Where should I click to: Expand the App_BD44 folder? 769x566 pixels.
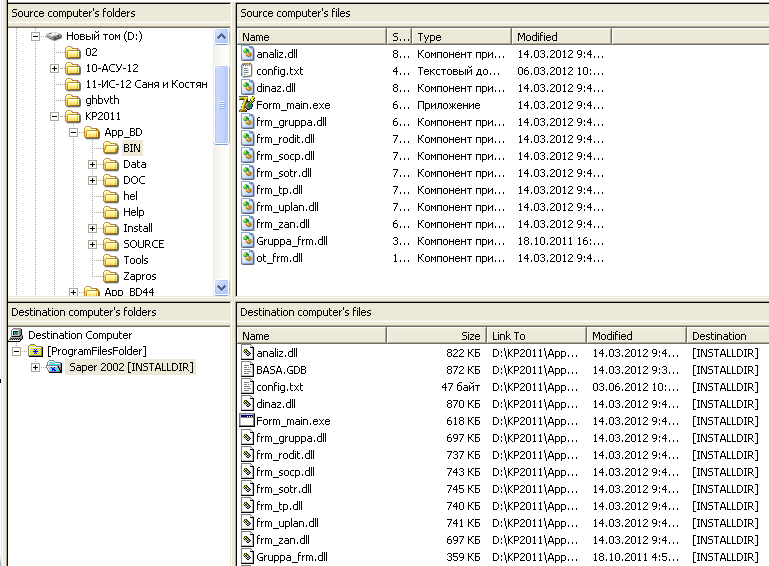coord(74,292)
